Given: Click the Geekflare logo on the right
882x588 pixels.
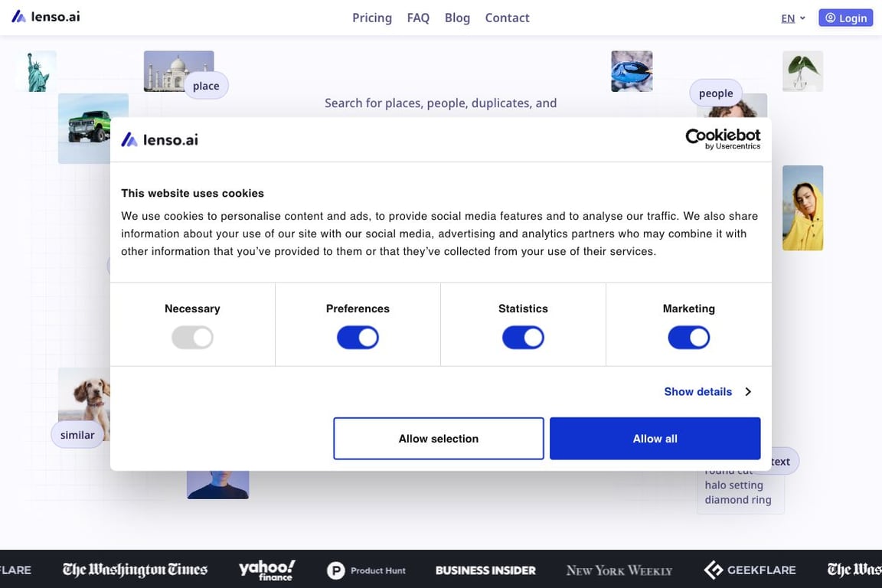Looking at the screenshot, I should coord(750,570).
